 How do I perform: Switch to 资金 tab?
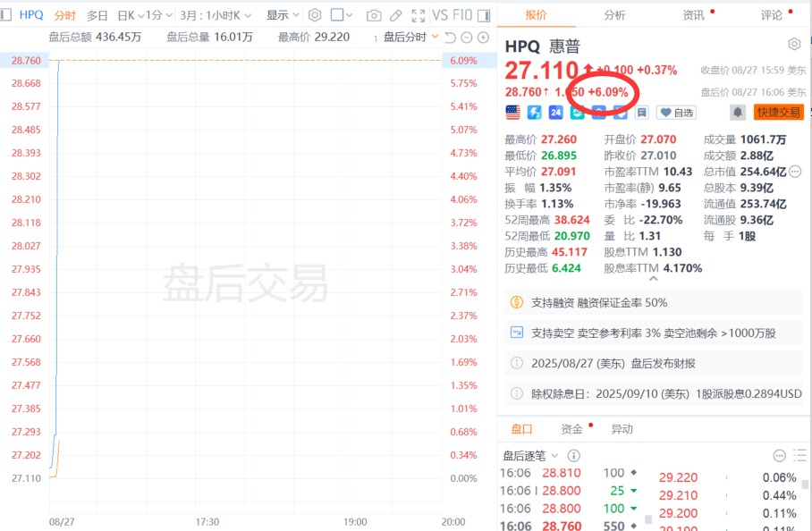(x=571, y=429)
